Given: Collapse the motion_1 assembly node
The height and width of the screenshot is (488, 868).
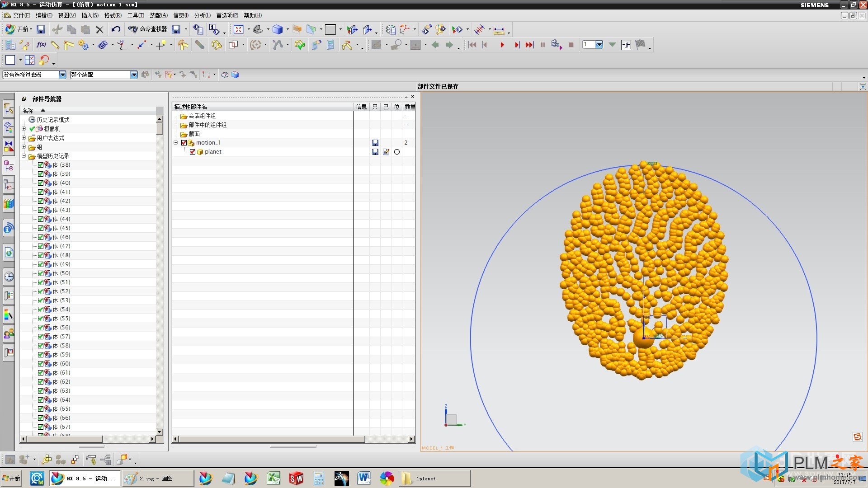Looking at the screenshot, I should pyautogui.click(x=176, y=143).
